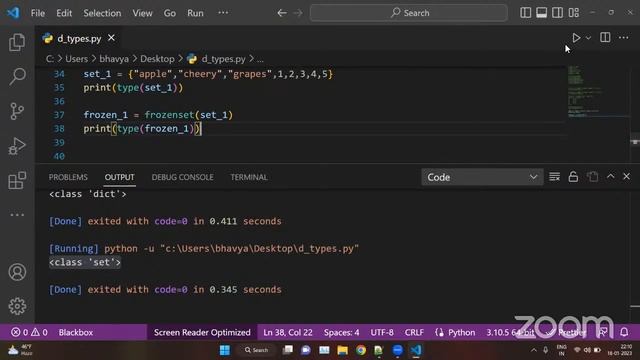Click Ln 38, Col 22 indicator
The height and width of the screenshot is (360, 640).
pos(288,332)
